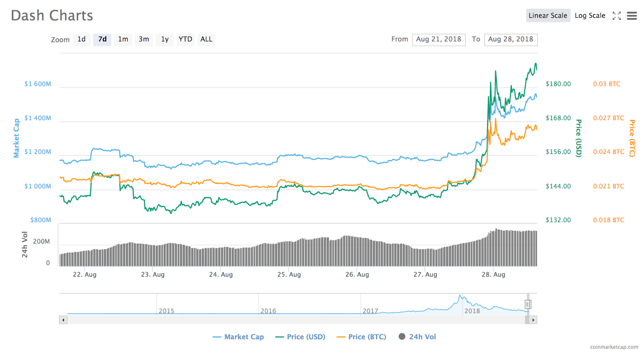Viewport: 644px width, 353px height.
Task: Click the vertical Price (USD) axis title
Action: coord(579,138)
